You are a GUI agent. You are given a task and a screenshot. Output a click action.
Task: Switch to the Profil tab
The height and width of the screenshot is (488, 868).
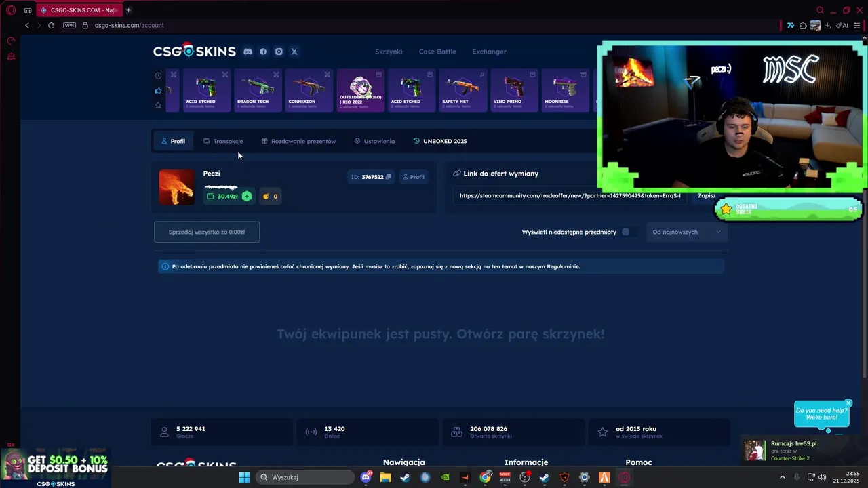click(x=173, y=141)
